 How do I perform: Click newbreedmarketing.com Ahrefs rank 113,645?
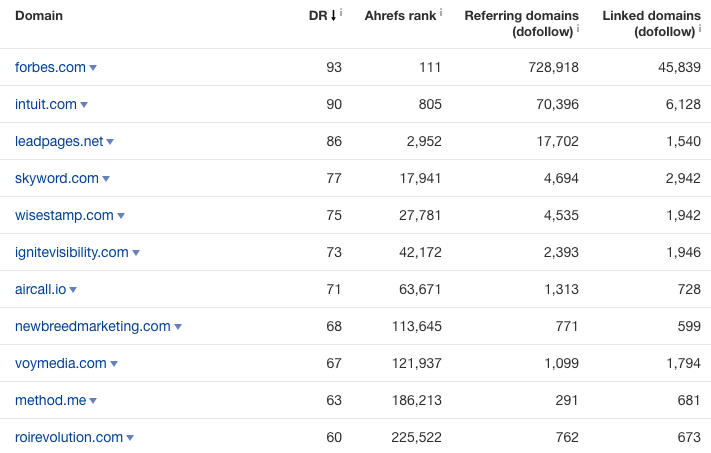pos(417,326)
